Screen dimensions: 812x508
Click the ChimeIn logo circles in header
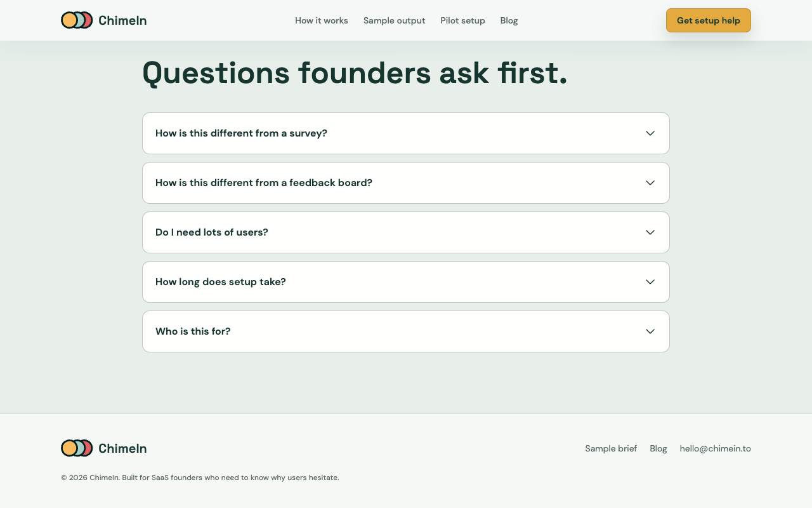77,20
